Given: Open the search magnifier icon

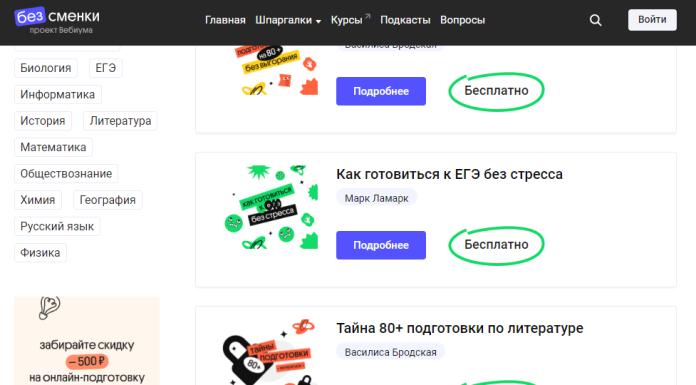Looking at the screenshot, I should (x=595, y=20).
